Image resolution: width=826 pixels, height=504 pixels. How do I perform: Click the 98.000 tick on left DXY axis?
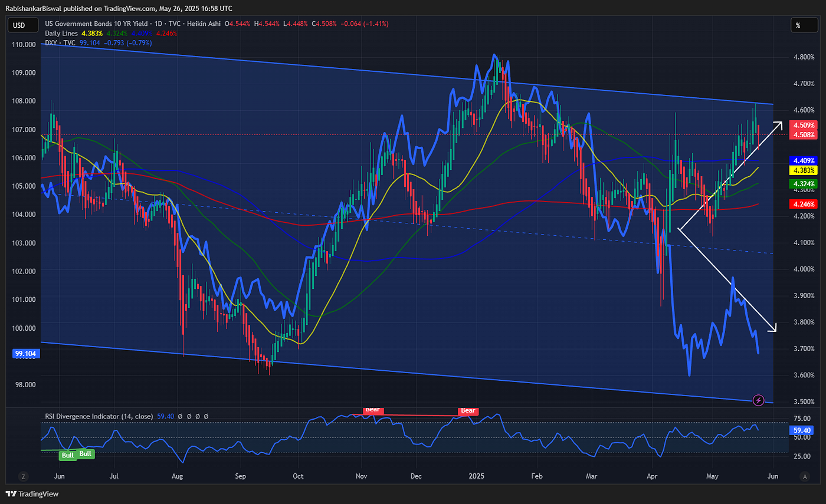(x=27, y=384)
